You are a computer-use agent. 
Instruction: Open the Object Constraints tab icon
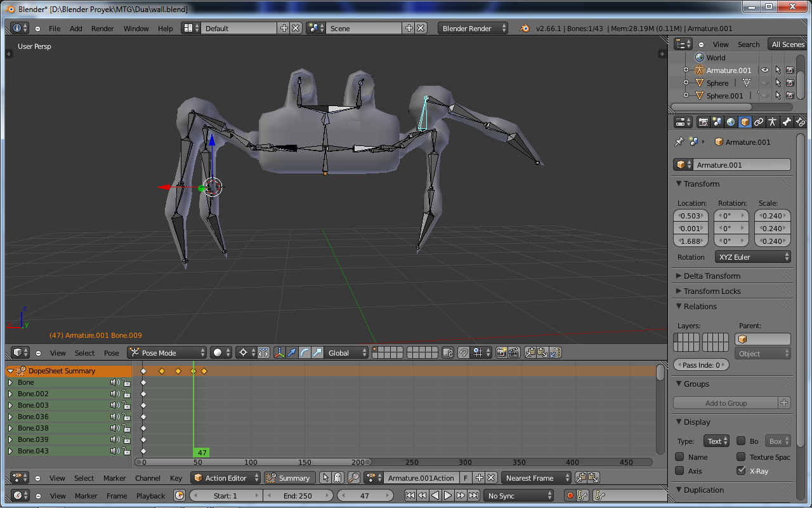[759, 122]
